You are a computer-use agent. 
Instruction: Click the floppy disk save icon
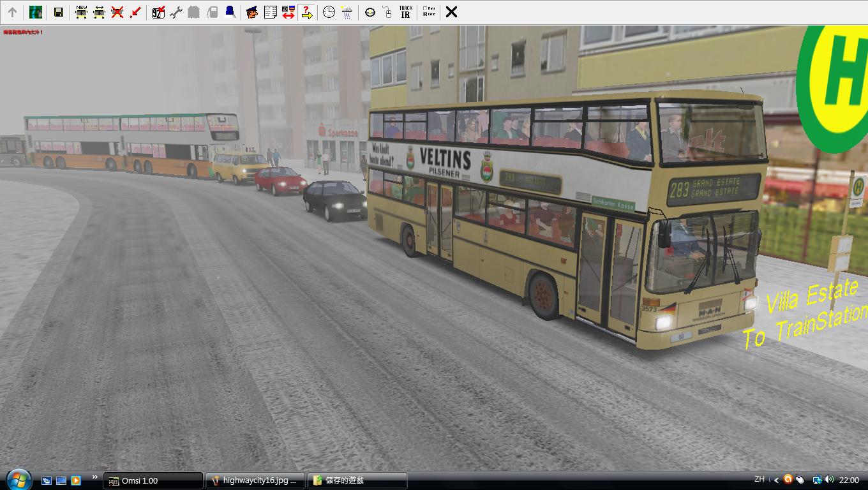[x=58, y=12]
